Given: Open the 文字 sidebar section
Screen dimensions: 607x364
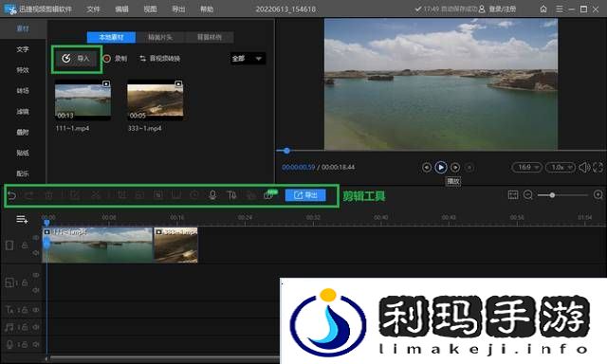Looking at the screenshot, I should [23, 49].
